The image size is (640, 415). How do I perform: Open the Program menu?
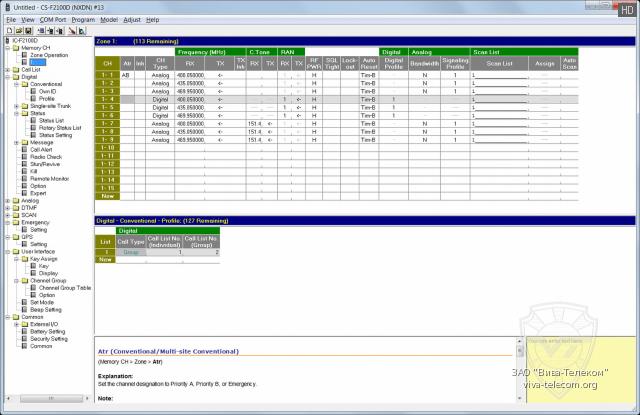[x=83, y=20]
